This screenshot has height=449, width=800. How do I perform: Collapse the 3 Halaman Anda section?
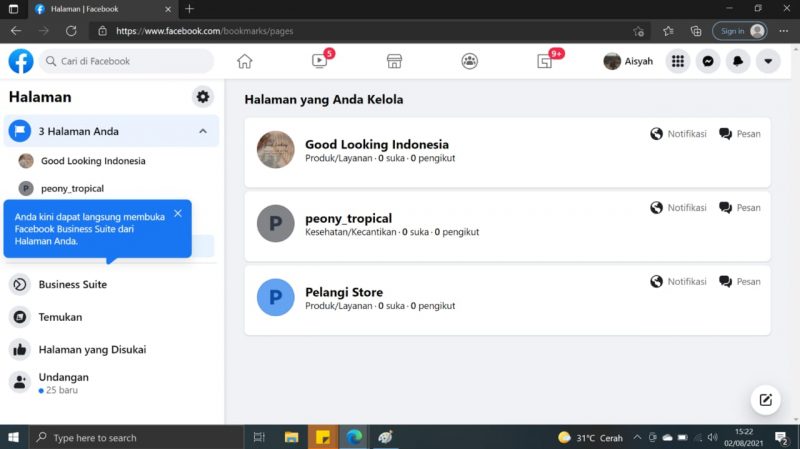tap(203, 131)
